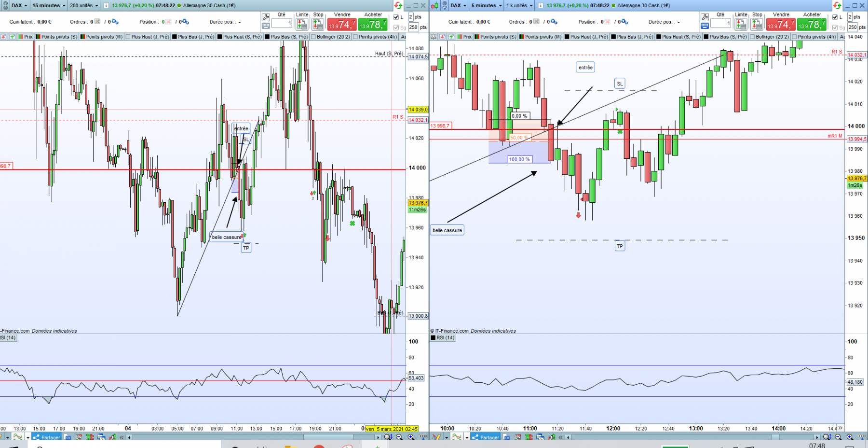
Task: Zoom out on the right chart
Action: pos(838,437)
